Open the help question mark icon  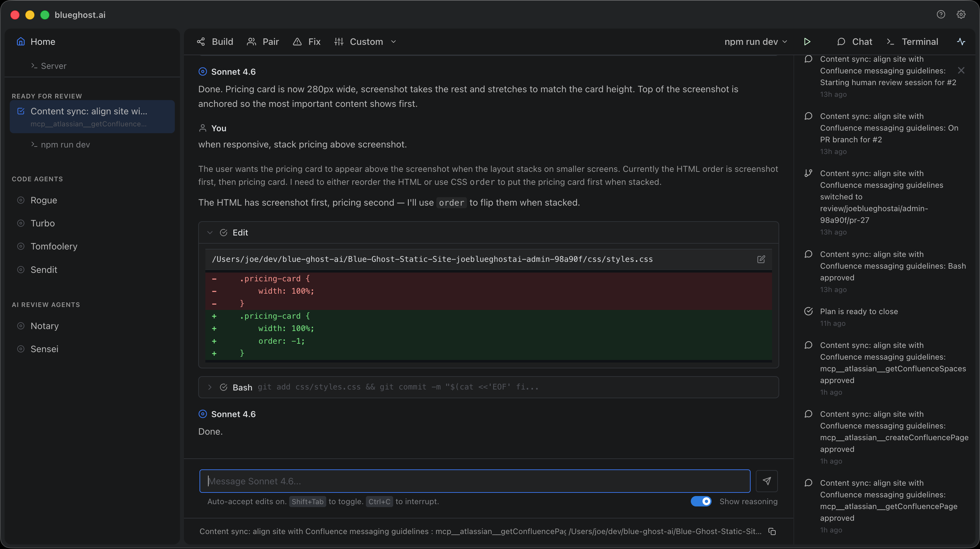pos(941,15)
